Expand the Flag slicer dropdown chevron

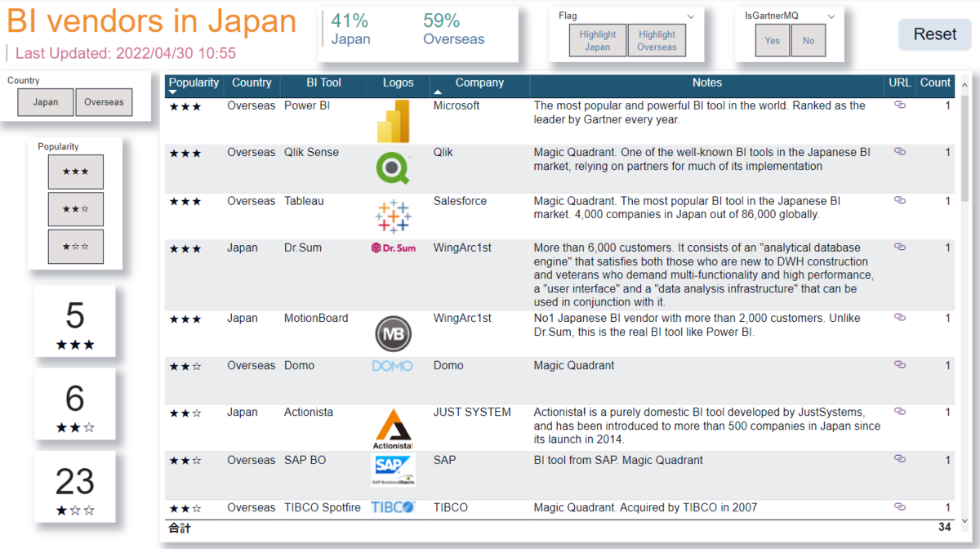pyautogui.click(x=691, y=16)
